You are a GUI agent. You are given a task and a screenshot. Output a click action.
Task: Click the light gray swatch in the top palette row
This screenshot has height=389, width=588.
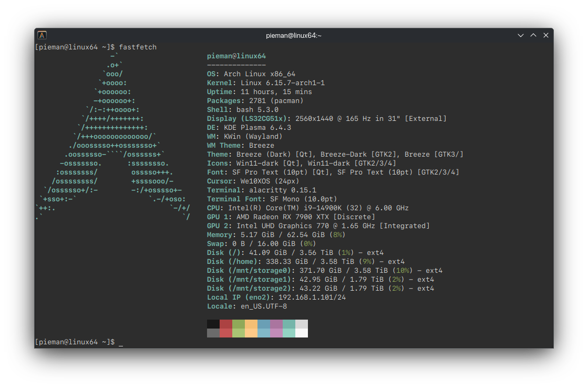point(302,324)
